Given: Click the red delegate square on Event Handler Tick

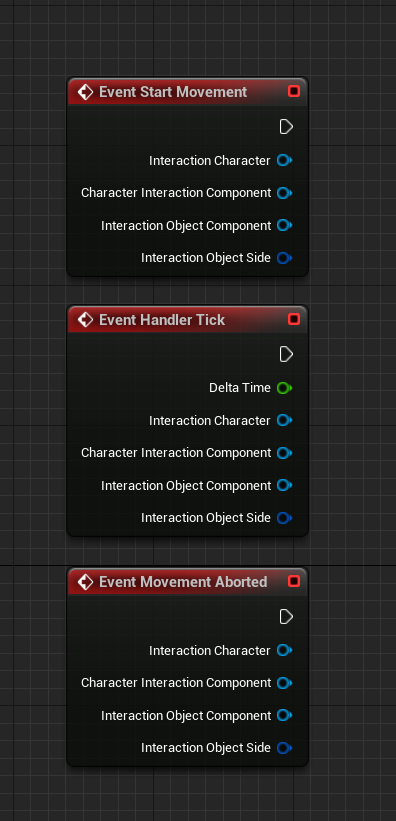Looking at the screenshot, I should (294, 319).
